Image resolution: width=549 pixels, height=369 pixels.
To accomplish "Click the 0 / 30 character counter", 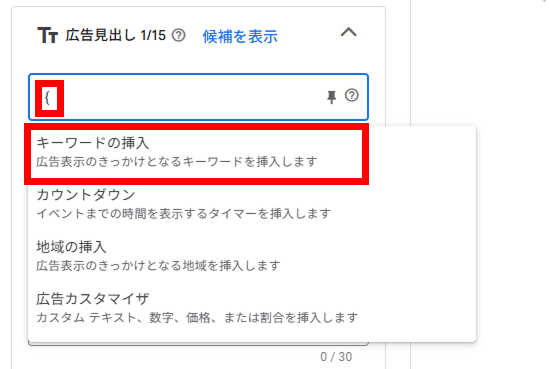I will [x=336, y=357].
